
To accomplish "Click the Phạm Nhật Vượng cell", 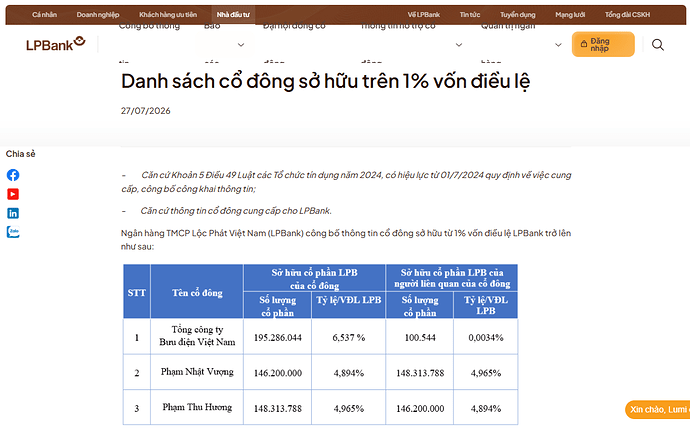I will (197, 372).
